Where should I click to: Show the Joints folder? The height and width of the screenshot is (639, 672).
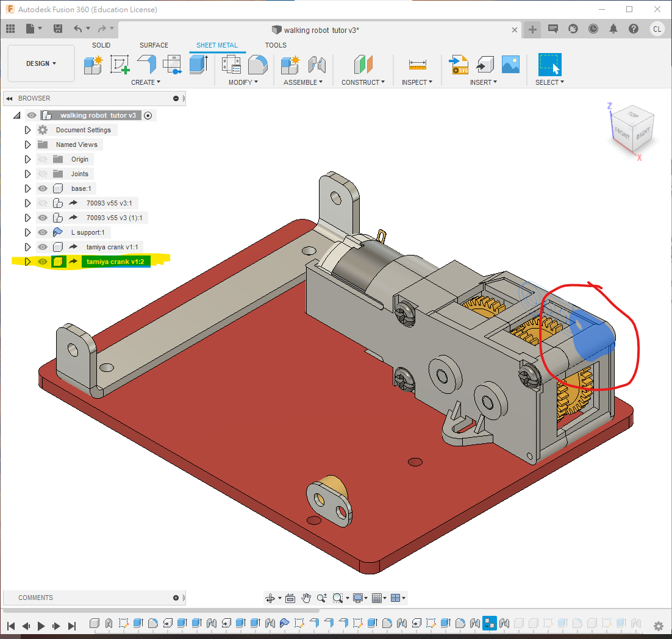tap(42, 174)
